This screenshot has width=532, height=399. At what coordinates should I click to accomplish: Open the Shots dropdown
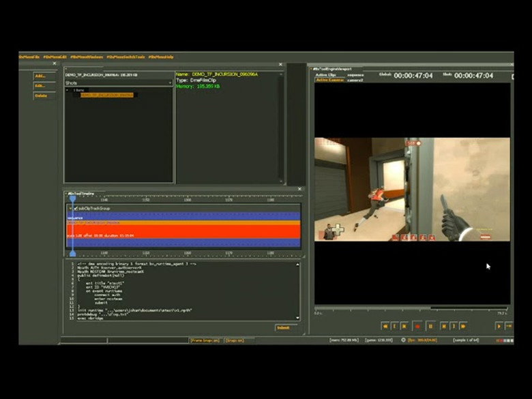[x=119, y=83]
